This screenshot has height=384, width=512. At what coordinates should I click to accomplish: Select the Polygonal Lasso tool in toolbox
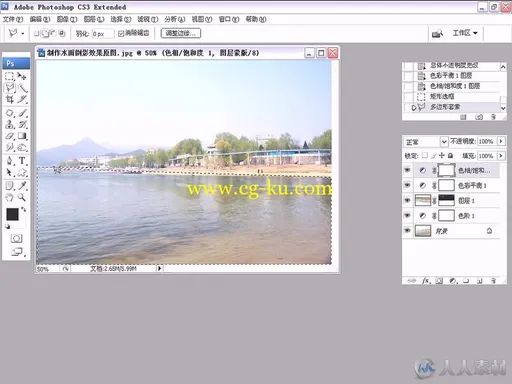coord(9,88)
